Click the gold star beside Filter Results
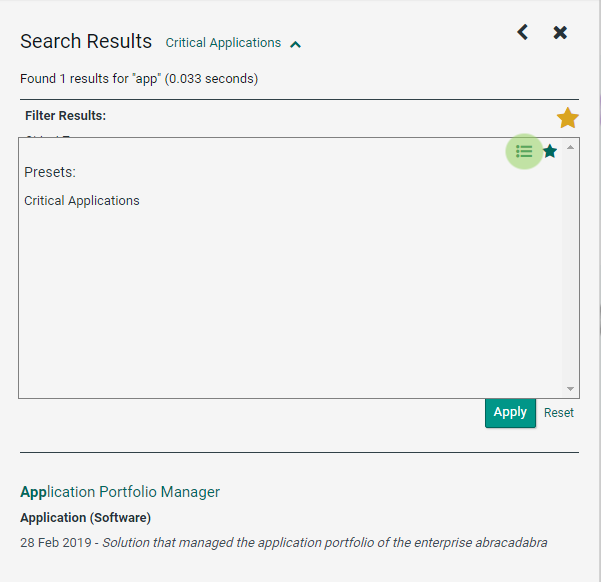601x582 pixels. pyautogui.click(x=568, y=118)
